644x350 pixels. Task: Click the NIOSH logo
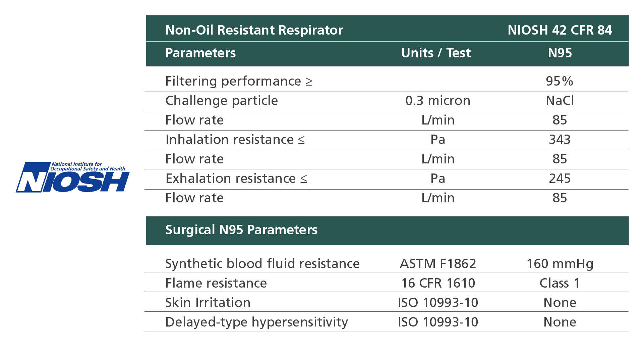[x=72, y=177]
